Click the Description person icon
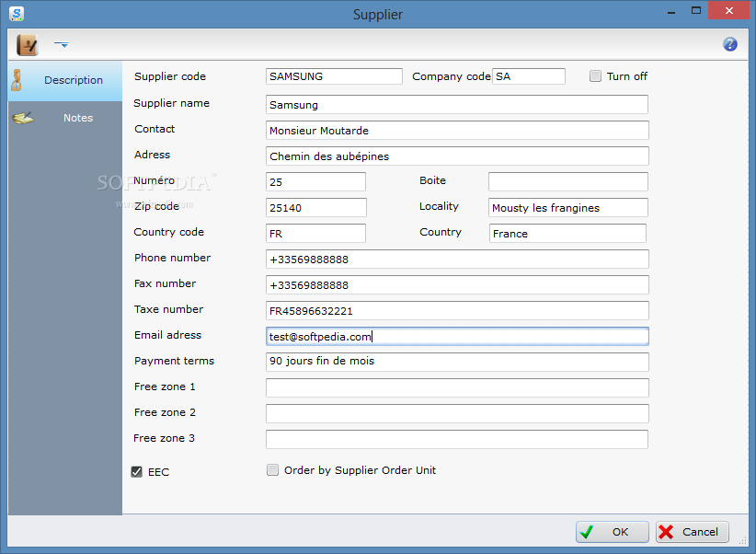Screen dimensions: 756x554 coord(17,80)
